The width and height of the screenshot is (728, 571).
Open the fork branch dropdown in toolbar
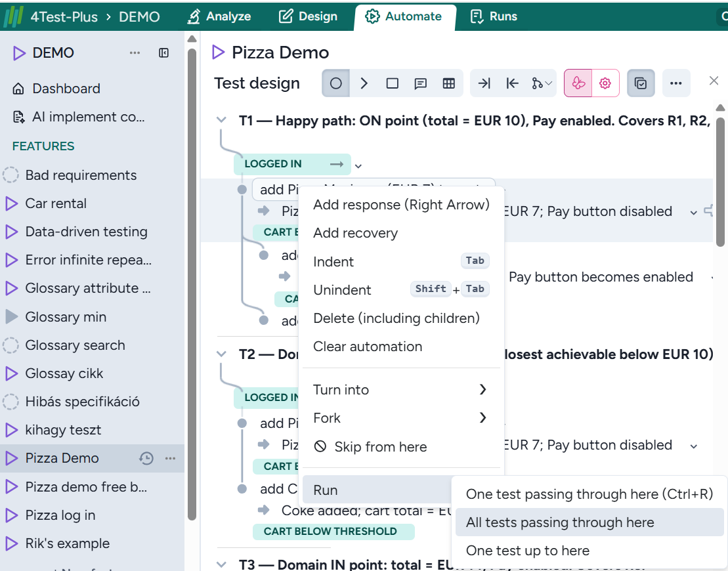click(x=542, y=83)
